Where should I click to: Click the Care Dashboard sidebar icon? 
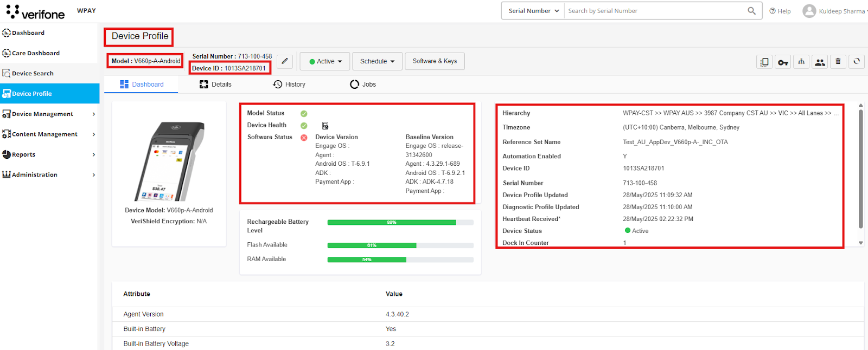pyautogui.click(x=6, y=53)
